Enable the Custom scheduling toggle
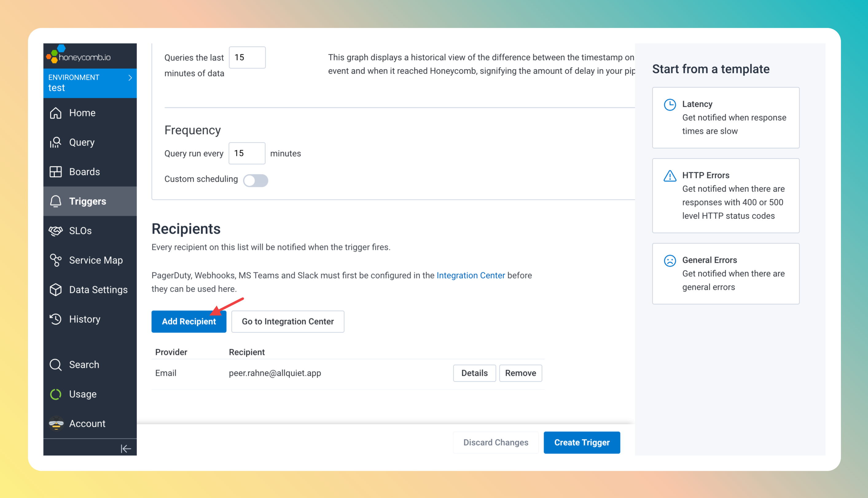The height and width of the screenshot is (498, 868). click(x=255, y=180)
